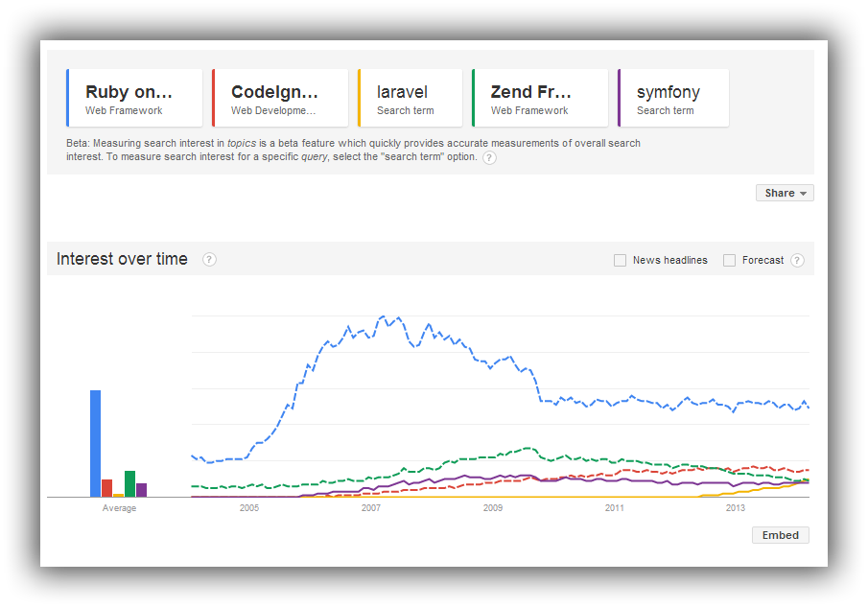Click the help icon next to Forecast
868x607 pixels.
click(x=797, y=260)
